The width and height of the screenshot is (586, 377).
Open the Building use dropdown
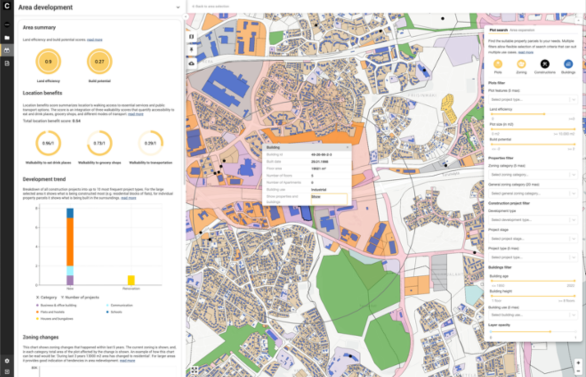[533, 315]
